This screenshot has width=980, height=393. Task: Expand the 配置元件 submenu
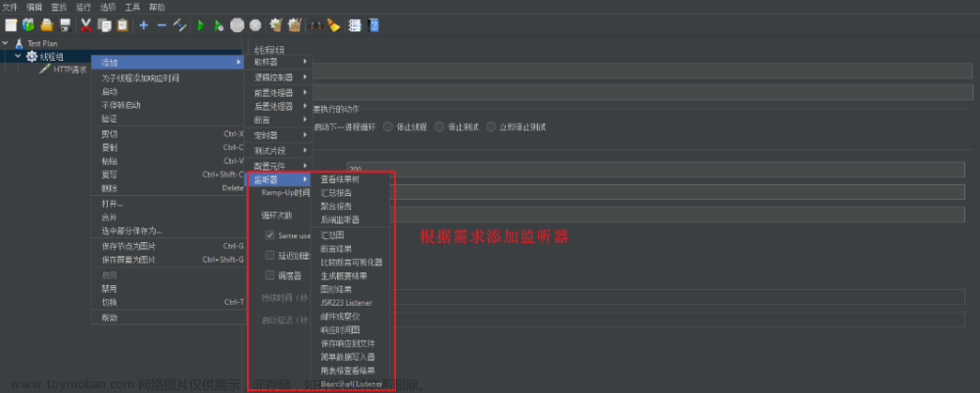tap(279, 167)
